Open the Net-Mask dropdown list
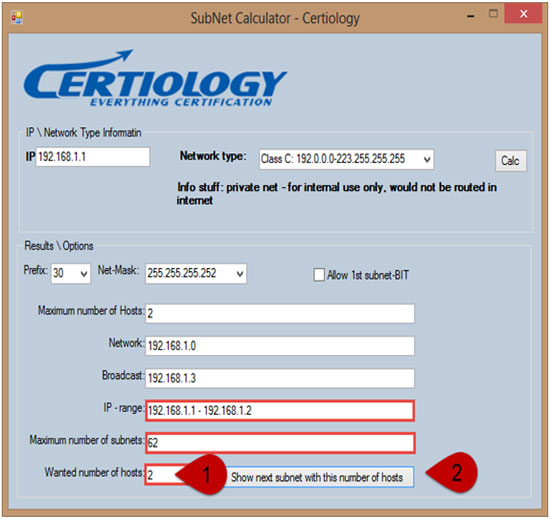 196,273
